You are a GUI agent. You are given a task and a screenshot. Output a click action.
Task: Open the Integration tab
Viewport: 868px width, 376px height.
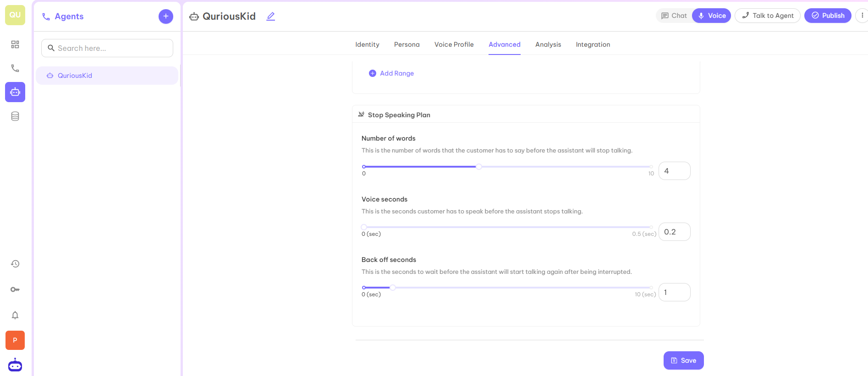click(593, 44)
